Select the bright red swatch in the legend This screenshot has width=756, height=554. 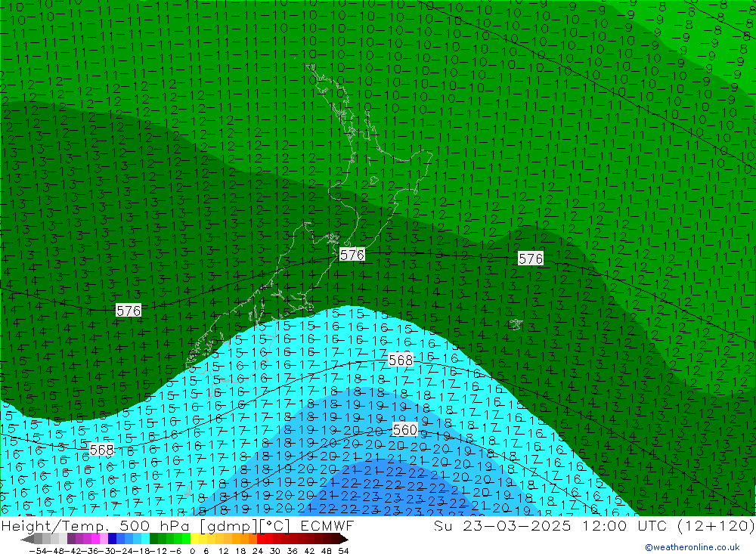(x=262, y=539)
